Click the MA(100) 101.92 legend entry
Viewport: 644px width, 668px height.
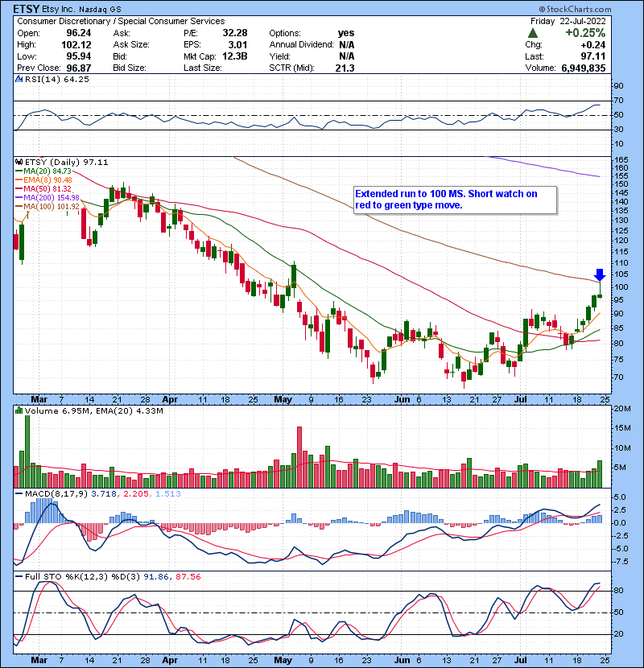(x=47, y=207)
